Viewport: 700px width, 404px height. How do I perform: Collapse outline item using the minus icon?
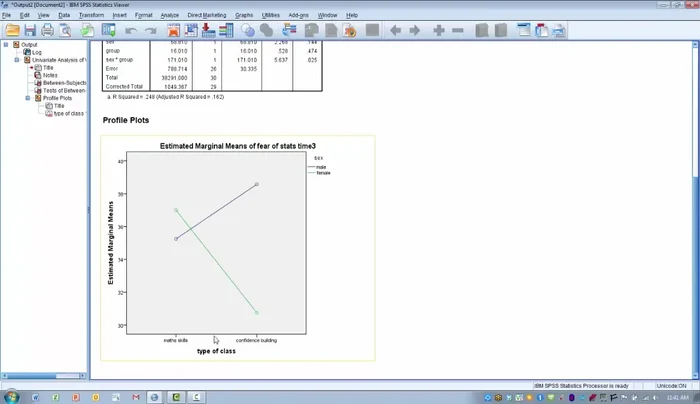click(x=458, y=30)
